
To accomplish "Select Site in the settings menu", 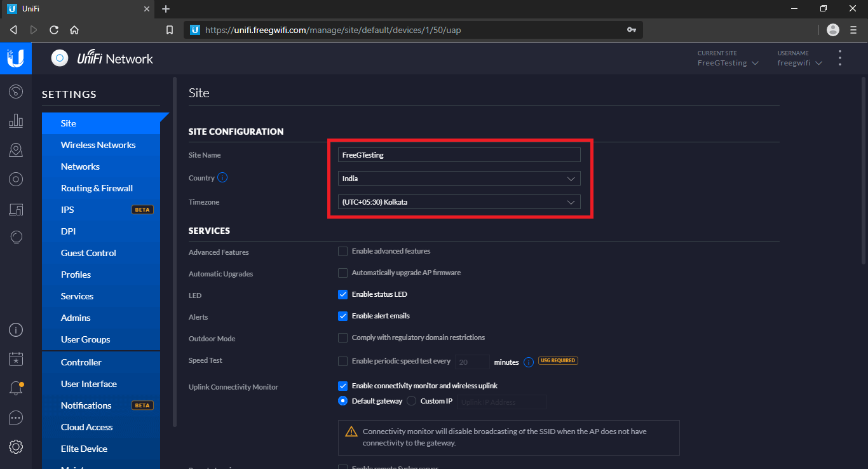I will 101,123.
